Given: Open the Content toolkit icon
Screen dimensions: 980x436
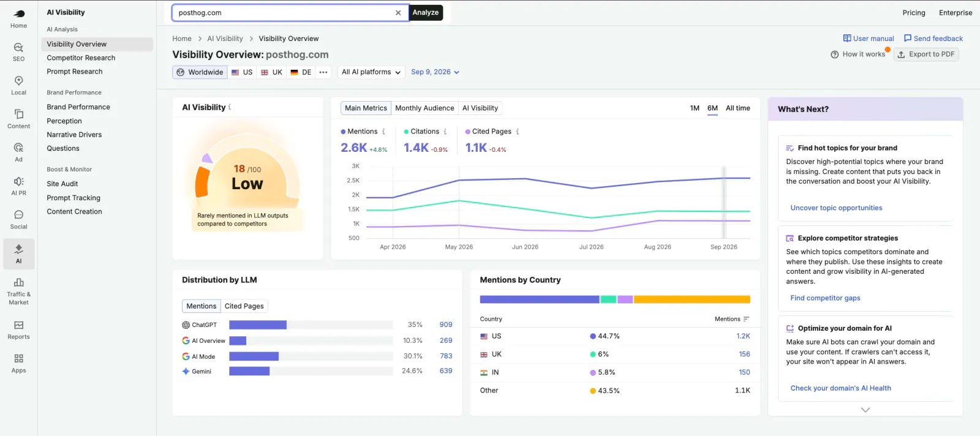Looking at the screenshot, I should (18, 119).
